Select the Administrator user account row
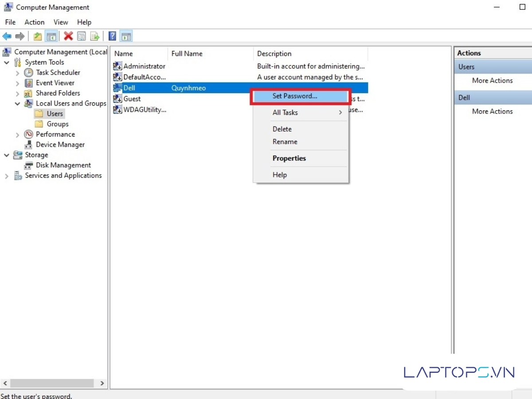 click(x=144, y=66)
